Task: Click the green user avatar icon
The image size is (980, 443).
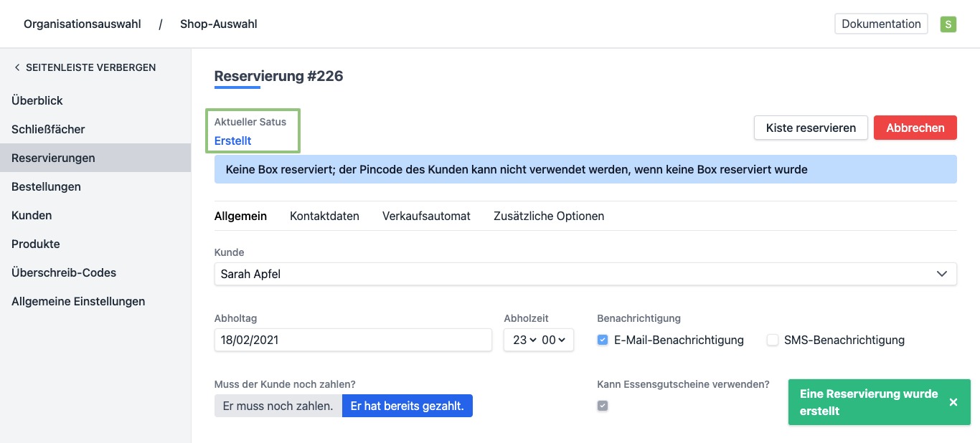Action: click(948, 24)
